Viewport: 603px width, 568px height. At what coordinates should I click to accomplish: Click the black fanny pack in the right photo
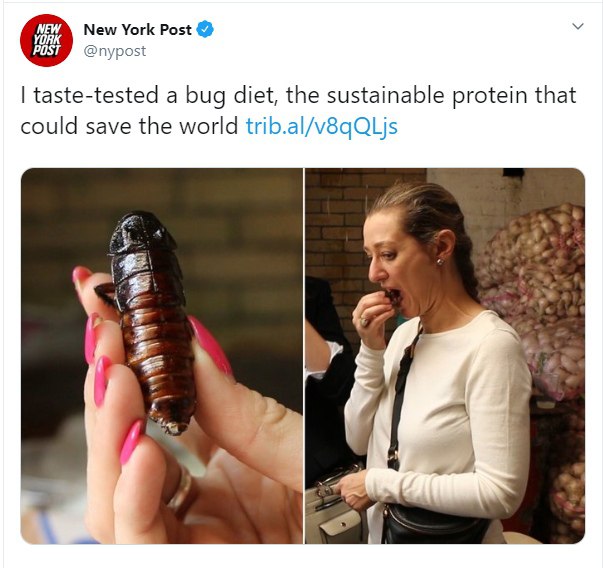coord(435,524)
